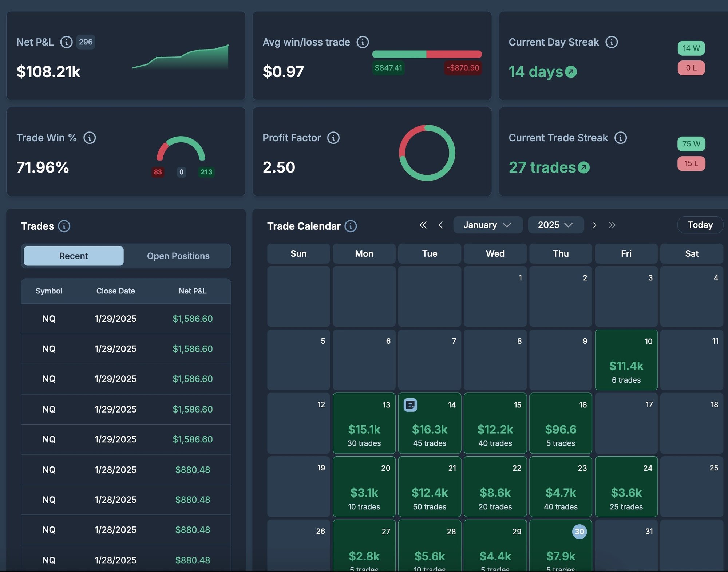
Task: Switch to the Open Positions tab
Action: point(178,256)
